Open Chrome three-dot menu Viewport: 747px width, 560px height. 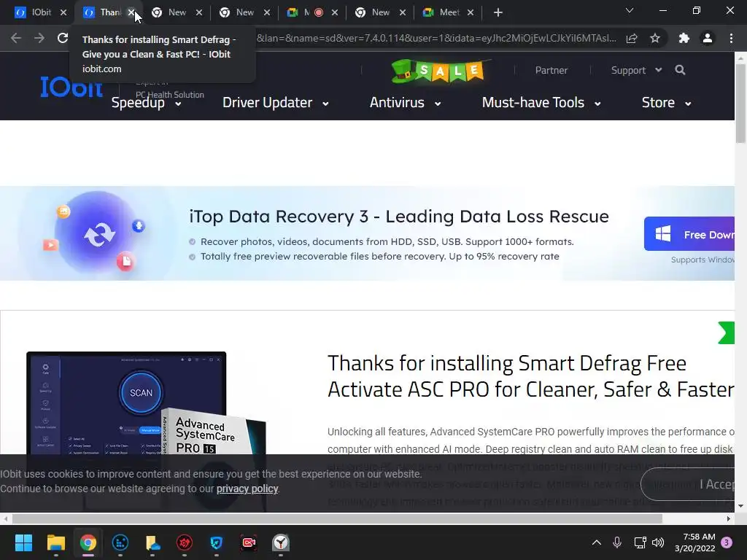(731, 38)
